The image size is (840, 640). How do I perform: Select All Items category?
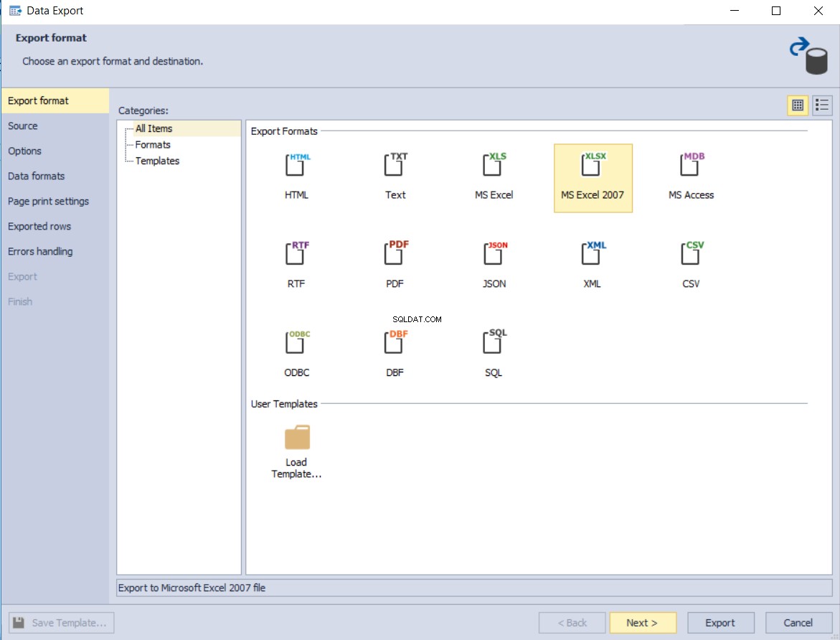click(154, 128)
